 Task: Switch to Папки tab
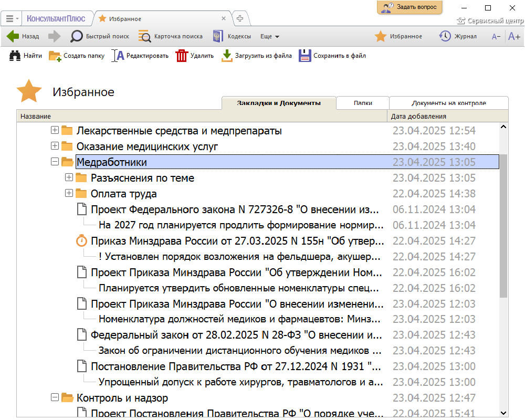pos(363,103)
